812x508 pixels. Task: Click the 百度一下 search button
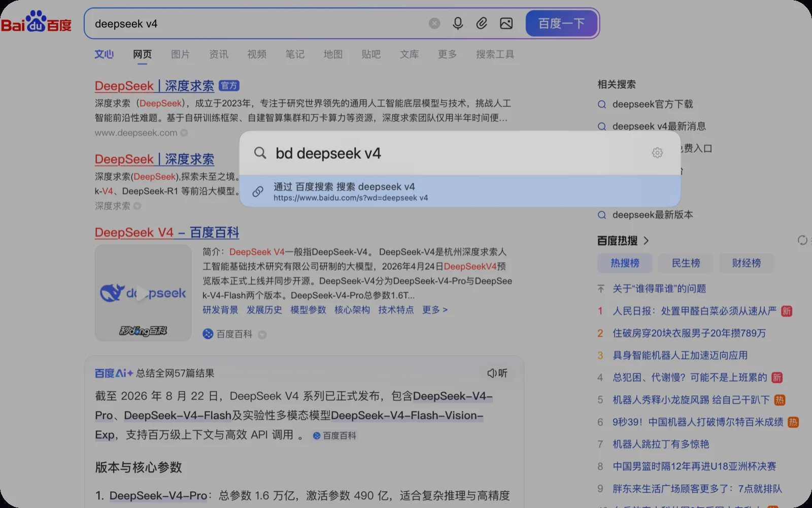[561, 23]
